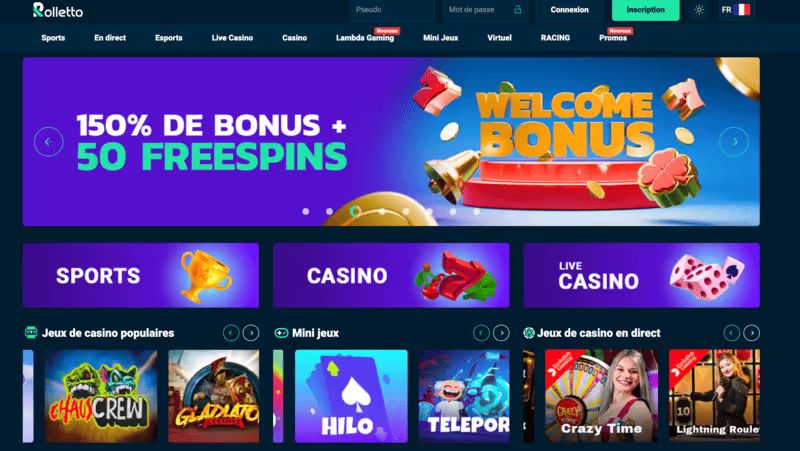Select the last banner carousel dot
800x451 pixels.
(476, 211)
